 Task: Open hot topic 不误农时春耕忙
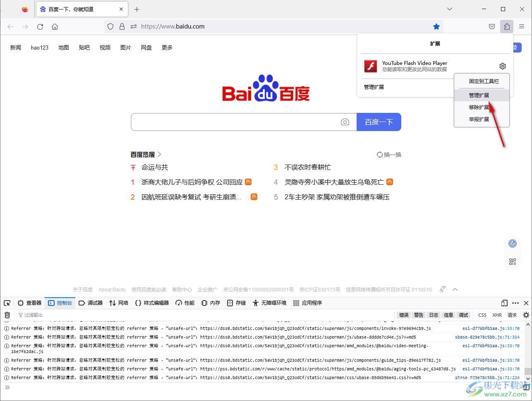pyautogui.click(x=308, y=167)
